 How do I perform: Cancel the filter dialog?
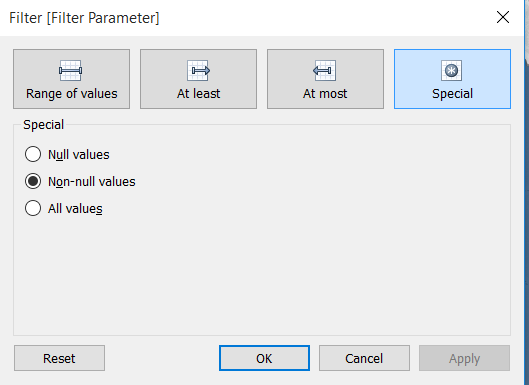(364, 358)
